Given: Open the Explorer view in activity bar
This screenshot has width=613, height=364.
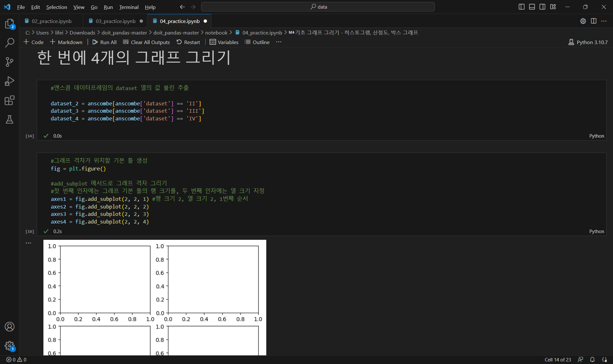Looking at the screenshot, I should tap(10, 24).
